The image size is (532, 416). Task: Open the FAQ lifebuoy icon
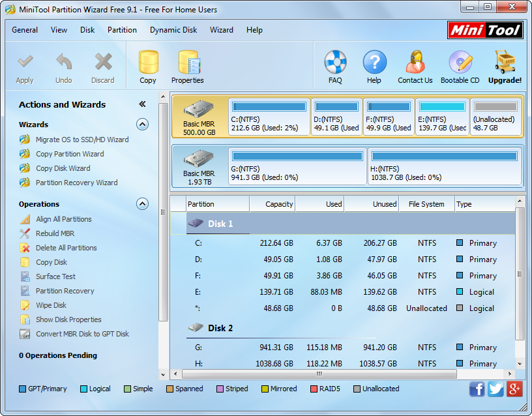[x=335, y=62]
